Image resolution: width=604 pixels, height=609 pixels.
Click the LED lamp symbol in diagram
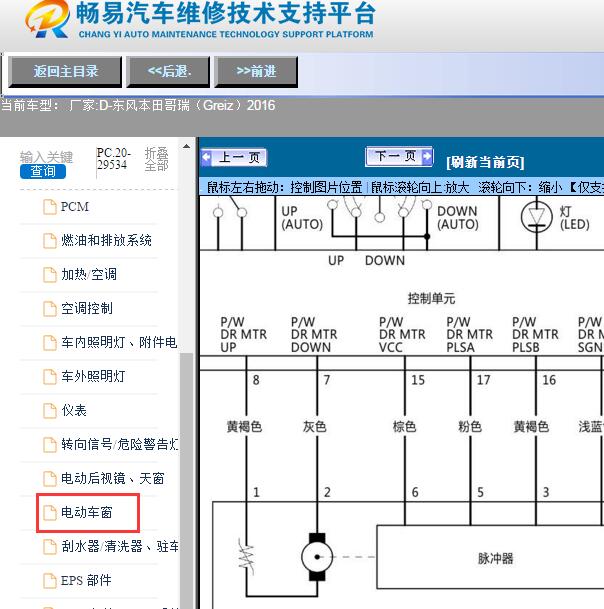pos(536,217)
